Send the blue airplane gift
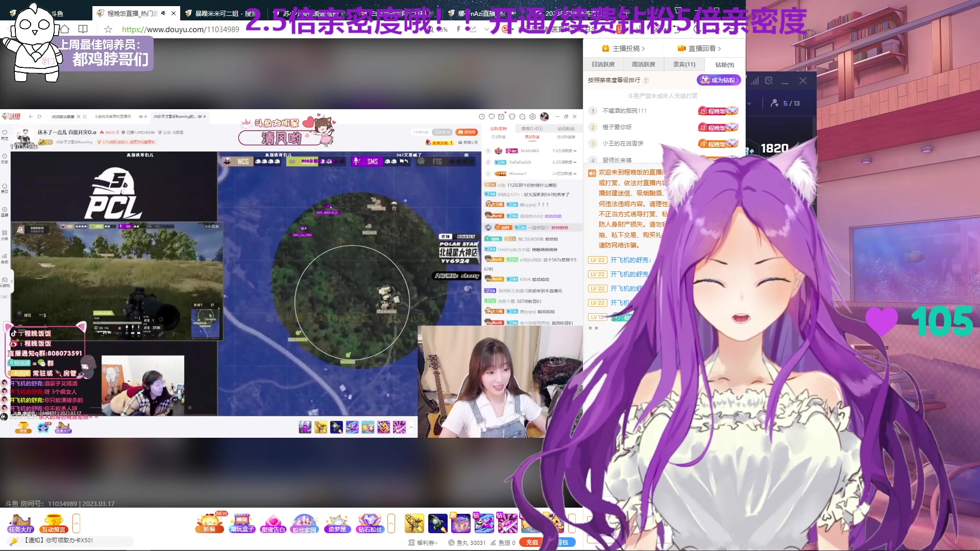 tap(483, 523)
